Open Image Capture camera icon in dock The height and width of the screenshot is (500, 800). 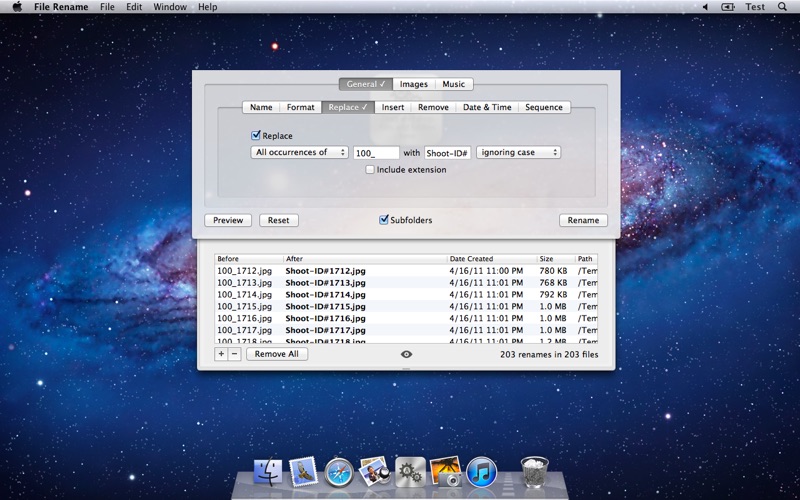(446, 471)
